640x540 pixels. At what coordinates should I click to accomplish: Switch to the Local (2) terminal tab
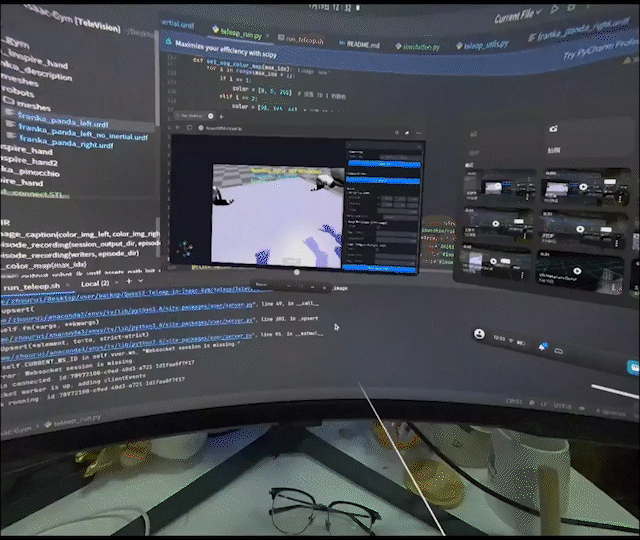(95, 283)
